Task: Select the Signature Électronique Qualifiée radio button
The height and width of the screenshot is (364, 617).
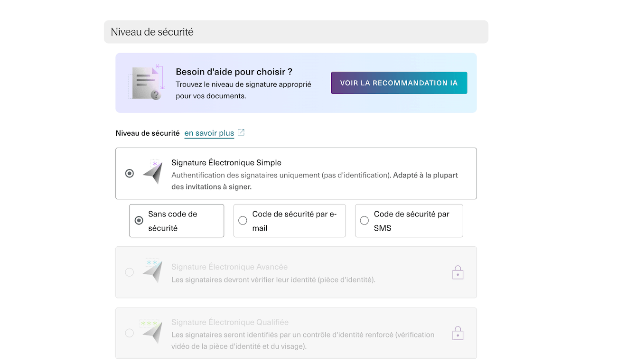Action: tap(129, 333)
